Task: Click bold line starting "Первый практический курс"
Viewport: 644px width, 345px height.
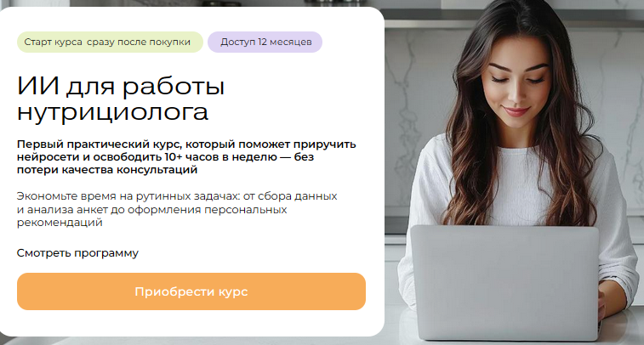Action: pyautogui.click(x=186, y=144)
